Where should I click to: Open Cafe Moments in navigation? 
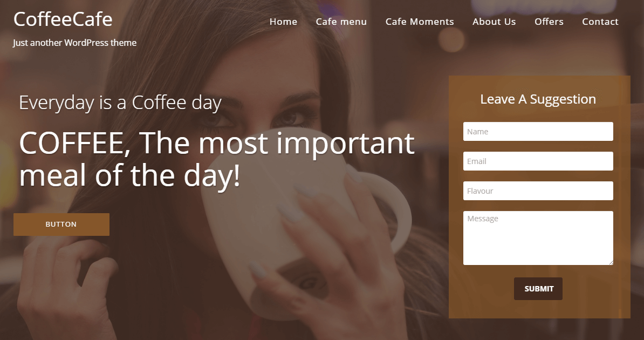419,22
